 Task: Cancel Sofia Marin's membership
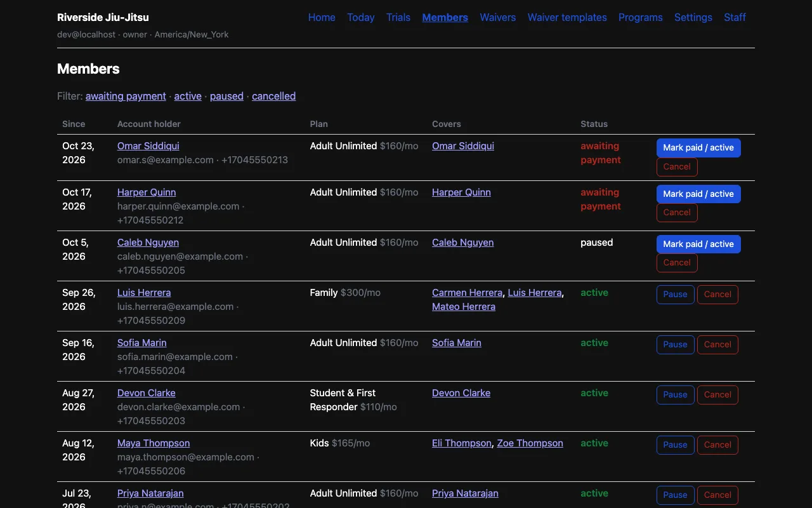click(717, 345)
